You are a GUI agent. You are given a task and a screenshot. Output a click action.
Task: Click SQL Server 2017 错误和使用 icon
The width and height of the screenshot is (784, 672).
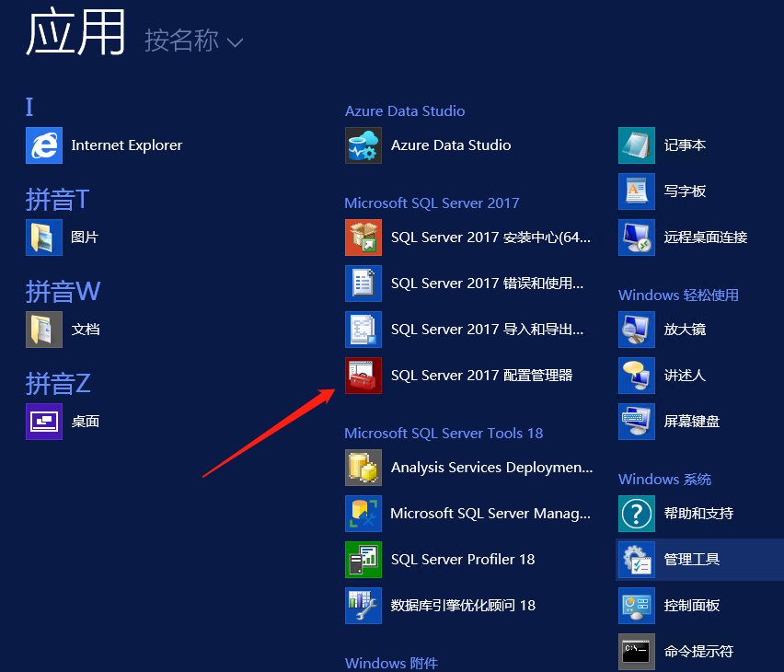click(x=363, y=284)
